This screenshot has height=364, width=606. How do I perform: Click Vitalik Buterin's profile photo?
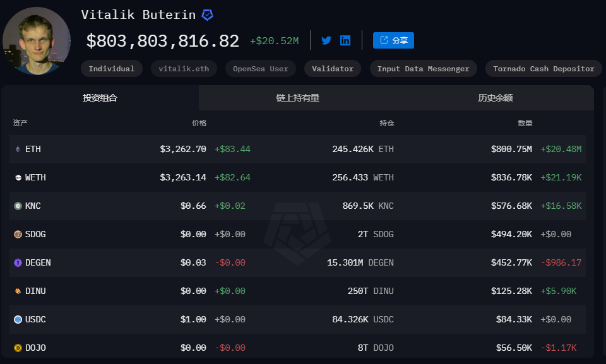coord(37,41)
